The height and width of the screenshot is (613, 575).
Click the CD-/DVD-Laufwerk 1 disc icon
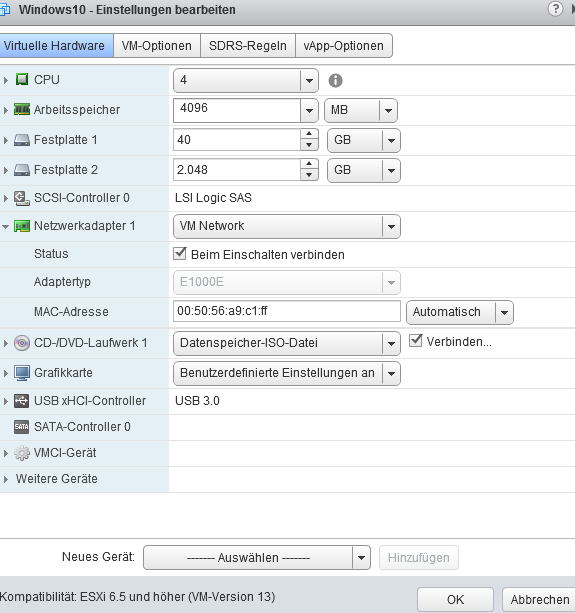[22, 343]
